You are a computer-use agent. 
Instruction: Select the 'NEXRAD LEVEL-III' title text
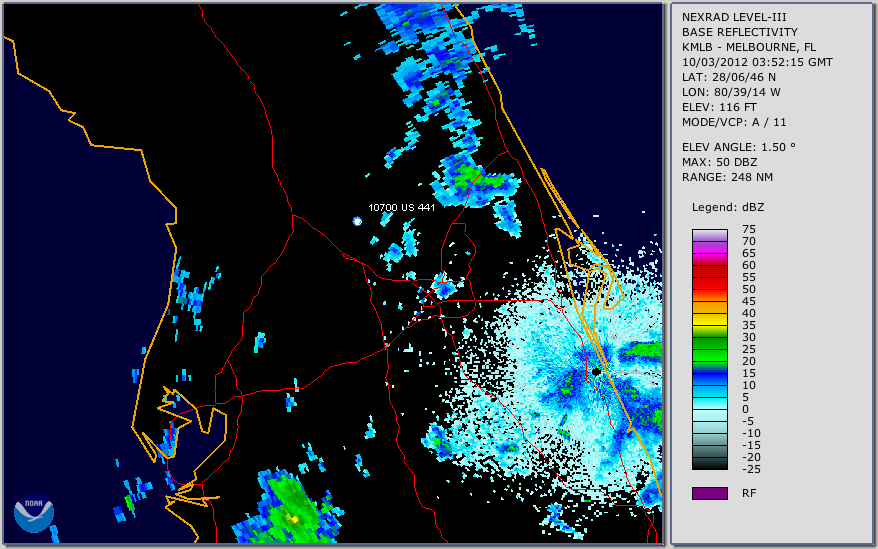click(734, 17)
